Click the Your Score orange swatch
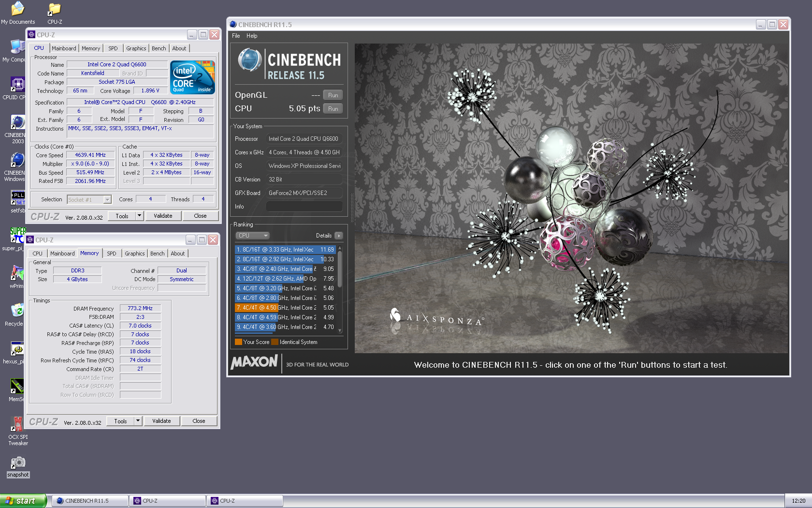Screen dimensions: 812x508 (238, 342)
